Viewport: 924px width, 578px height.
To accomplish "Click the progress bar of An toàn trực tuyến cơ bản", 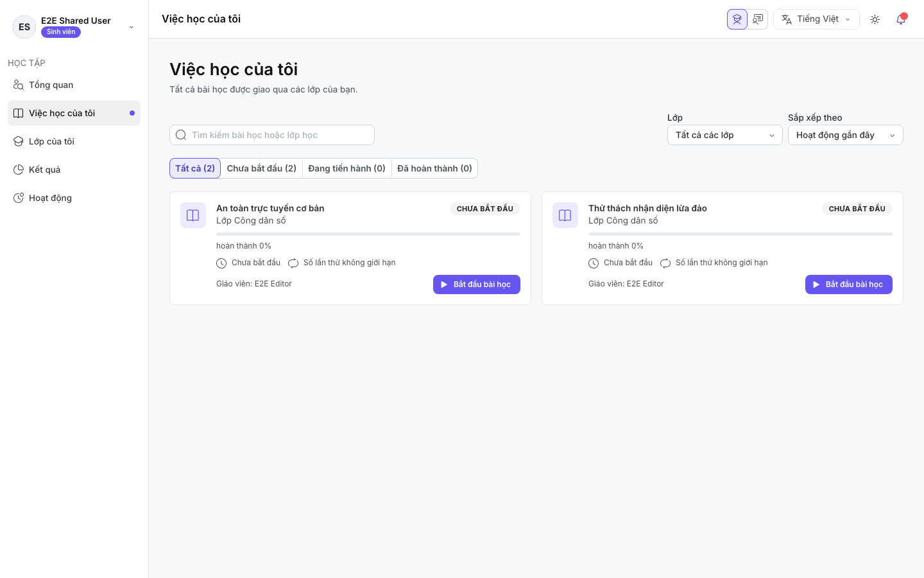I will (368, 234).
